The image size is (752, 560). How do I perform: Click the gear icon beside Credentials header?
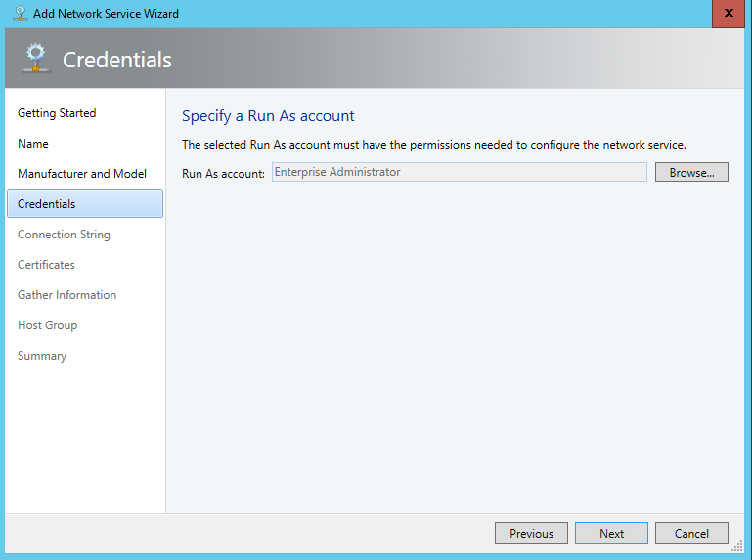(x=35, y=59)
